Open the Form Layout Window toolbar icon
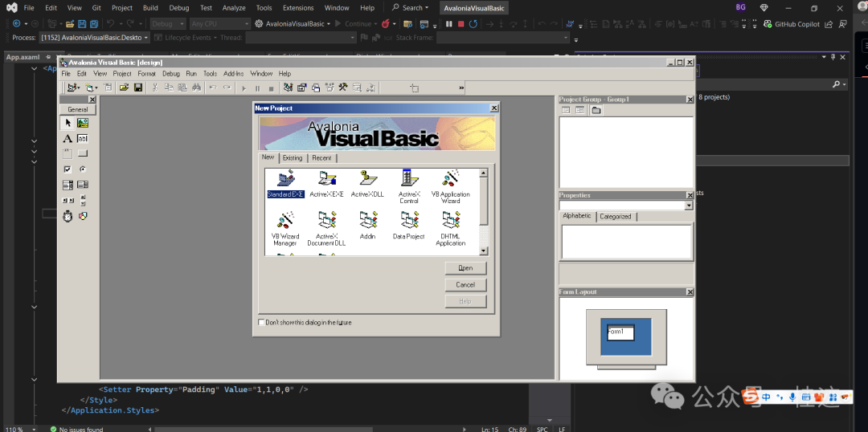The height and width of the screenshot is (432, 868). coord(316,88)
